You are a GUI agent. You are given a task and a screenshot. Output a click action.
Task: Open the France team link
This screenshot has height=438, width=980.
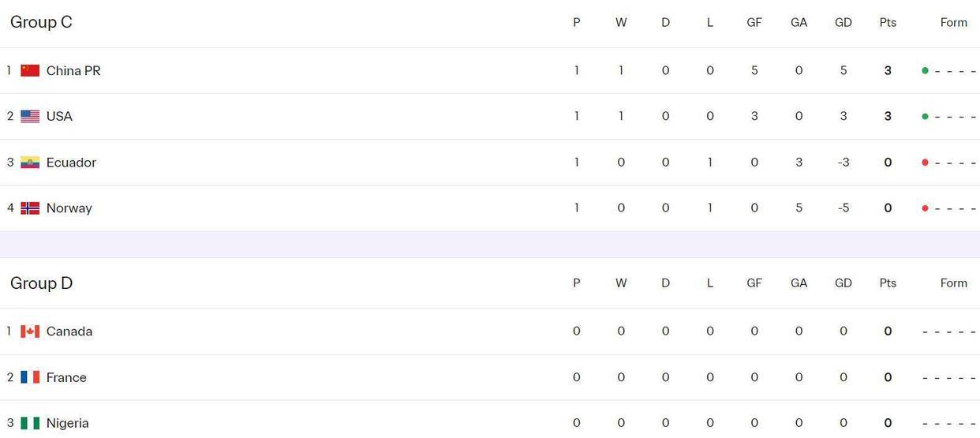pyautogui.click(x=66, y=377)
